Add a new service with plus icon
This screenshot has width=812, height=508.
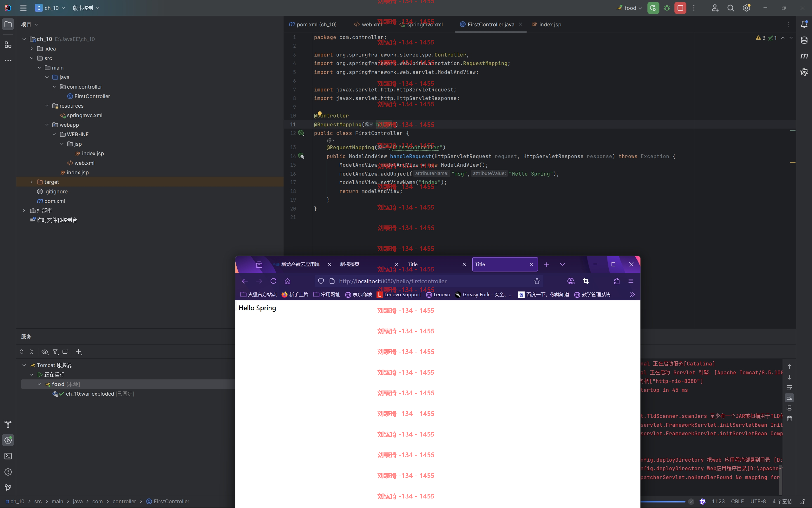[79, 352]
